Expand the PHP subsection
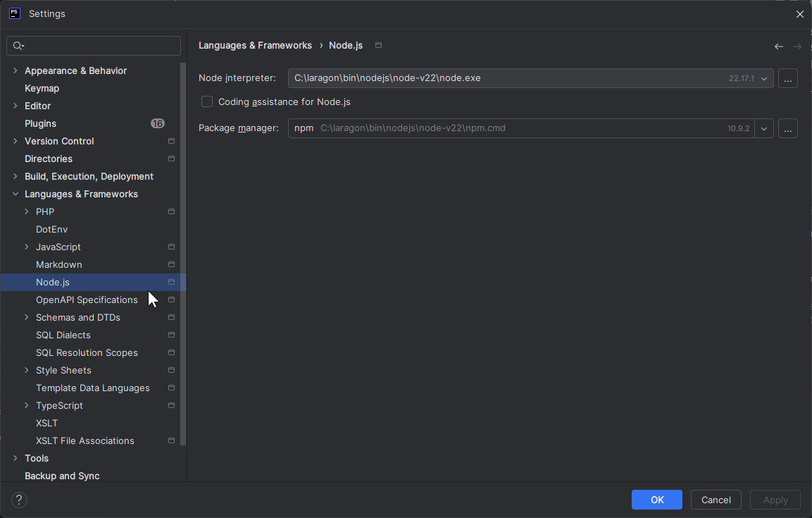Screen dimensions: 812x518 coord(27,211)
